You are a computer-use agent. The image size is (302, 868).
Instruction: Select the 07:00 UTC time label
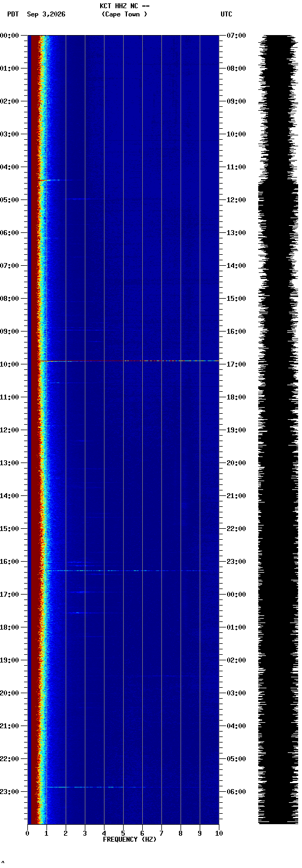[236, 36]
